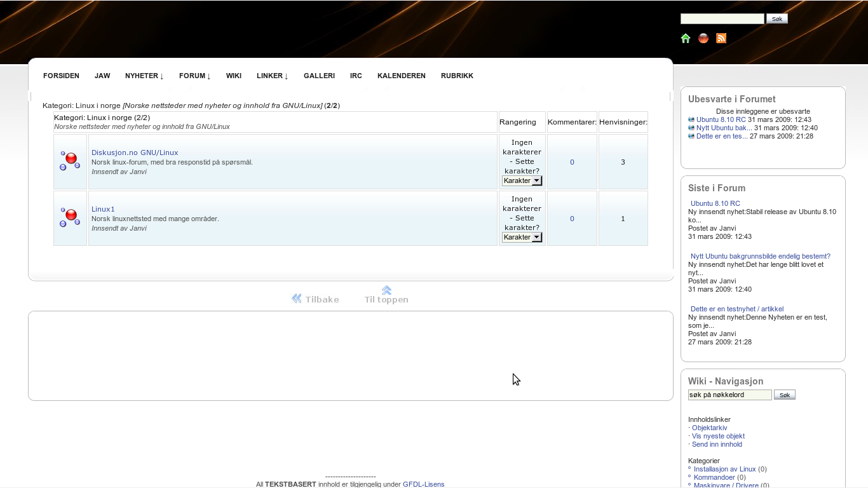Click the orange RSS feed icon
The image size is (868, 488).
[721, 38]
